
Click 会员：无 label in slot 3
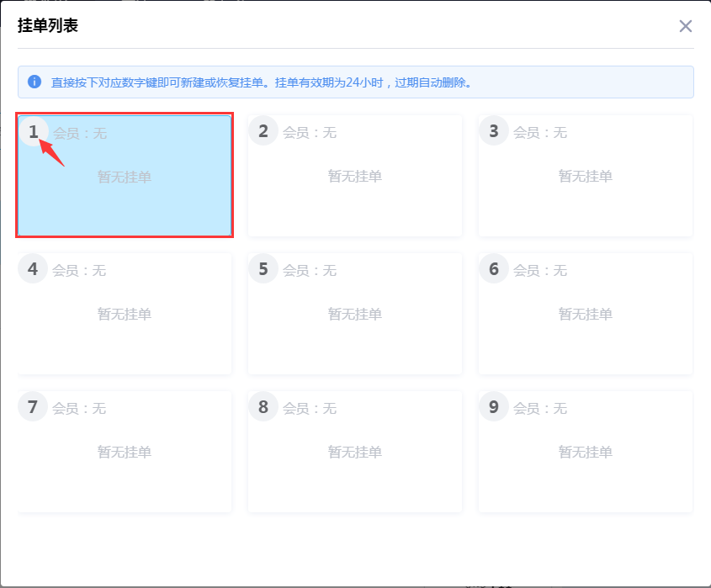tap(543, 131)
